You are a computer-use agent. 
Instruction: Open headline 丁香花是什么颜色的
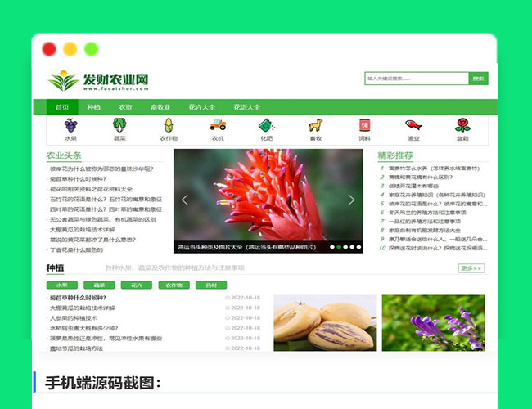click(76, 250)
